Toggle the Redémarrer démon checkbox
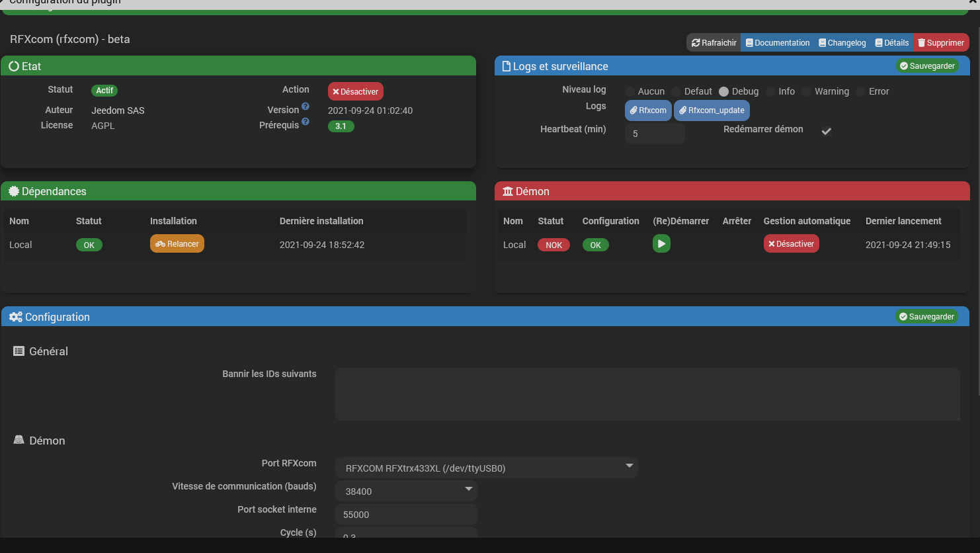 (826, 131)
